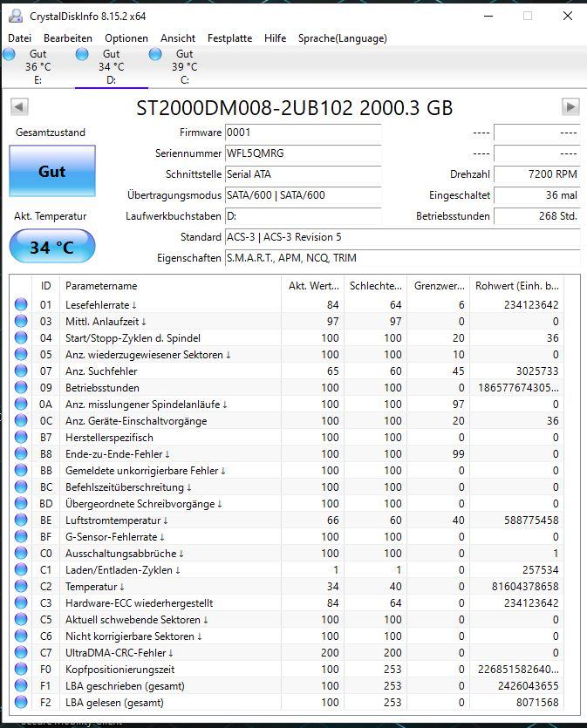
Task: Click status orb of B7 Herstellerspezifisch row
Action: 21,437
